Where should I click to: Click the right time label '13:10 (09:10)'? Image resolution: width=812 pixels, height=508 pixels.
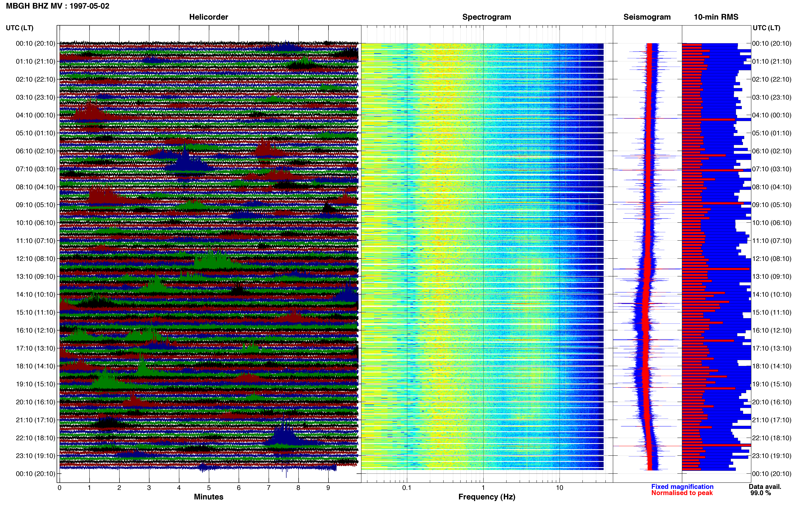coord(772,277)
